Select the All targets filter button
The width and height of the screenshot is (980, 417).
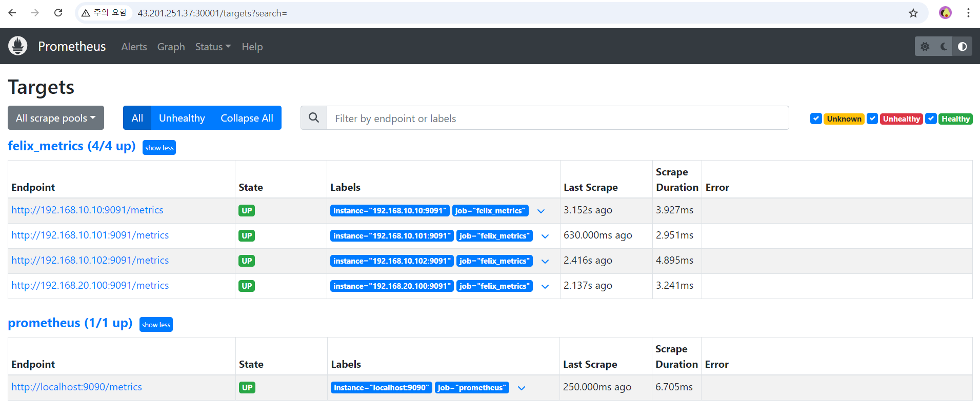pos(137,118)
